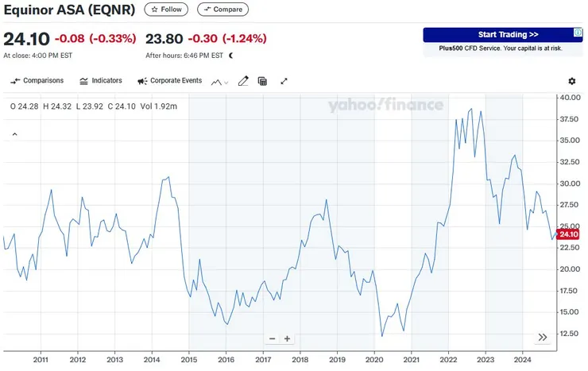Open the chart type line dropdown

(220, 82)
